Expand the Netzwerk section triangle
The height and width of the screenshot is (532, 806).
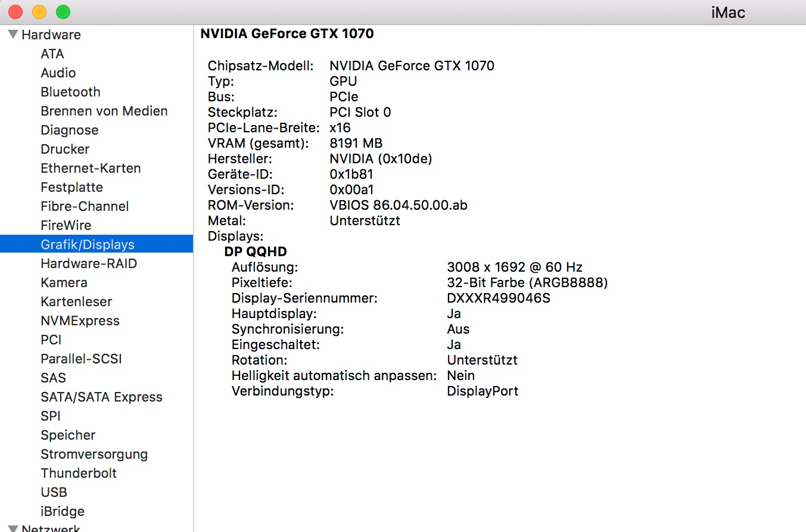(x=13, y=528)
